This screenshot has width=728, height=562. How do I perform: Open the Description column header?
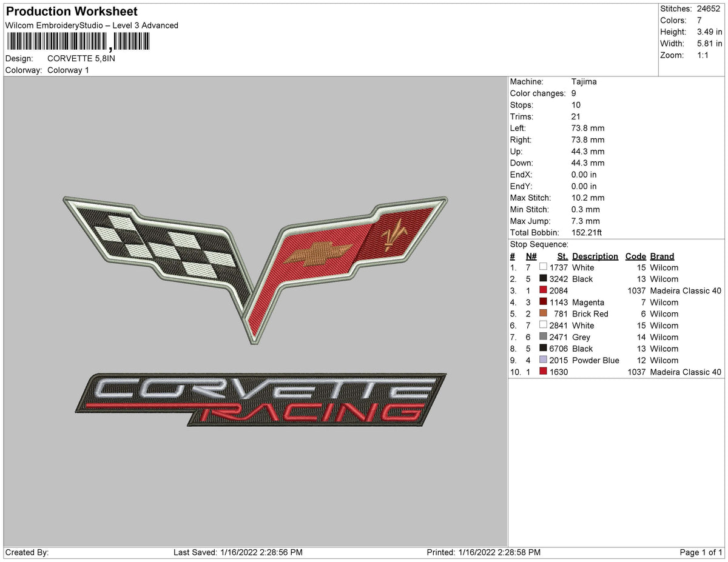tap(595, 256)
